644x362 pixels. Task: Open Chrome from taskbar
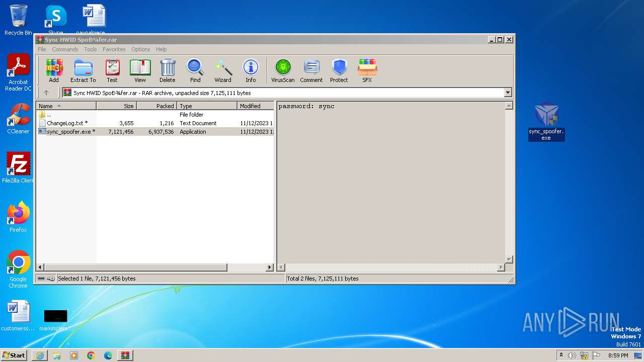click(91, 355)
